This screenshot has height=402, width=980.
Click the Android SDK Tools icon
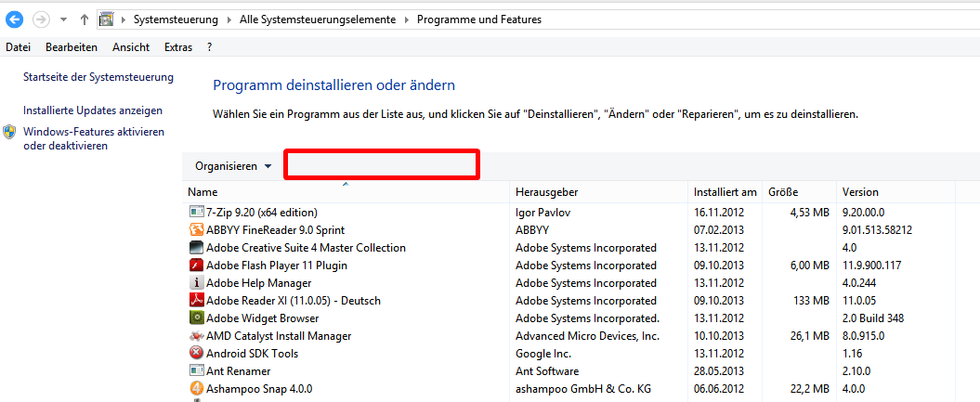click(196, 354)
